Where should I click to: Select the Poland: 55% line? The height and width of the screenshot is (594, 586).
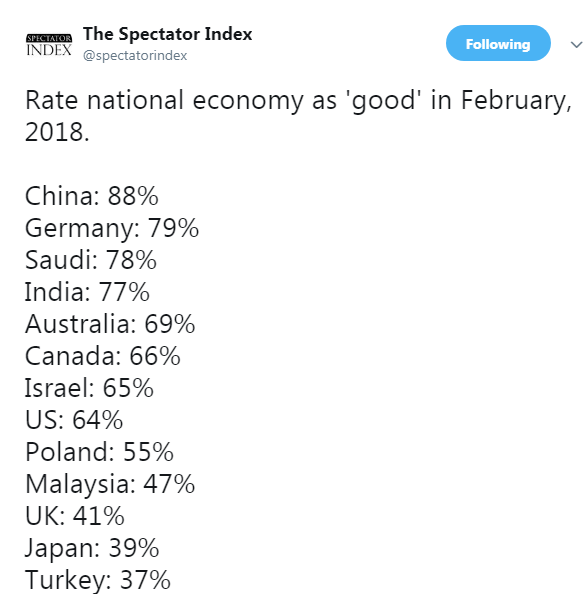tap(99, 452)
